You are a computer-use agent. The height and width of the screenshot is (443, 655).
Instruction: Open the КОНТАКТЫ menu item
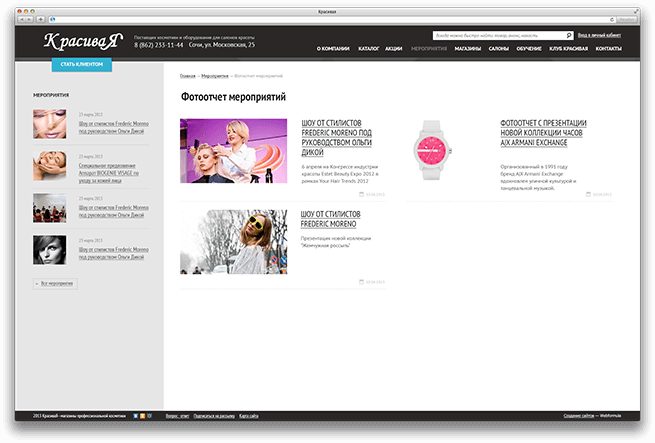[x=608, y=49]
